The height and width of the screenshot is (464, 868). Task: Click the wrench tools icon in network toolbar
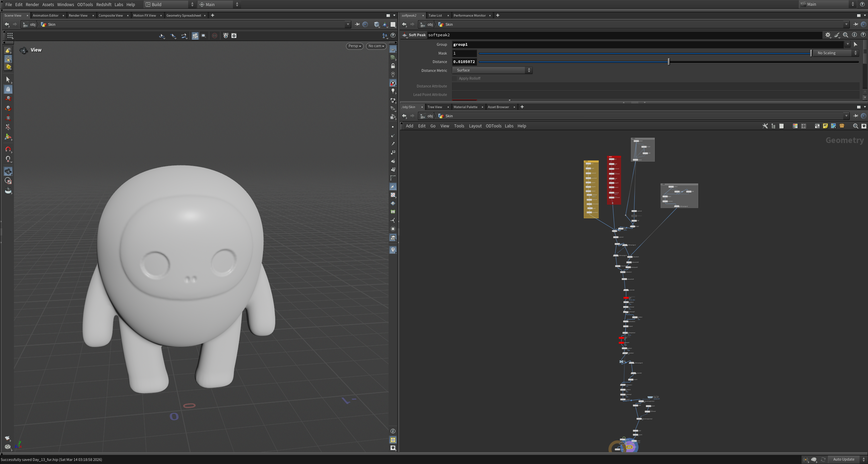[x=765, y=126]
